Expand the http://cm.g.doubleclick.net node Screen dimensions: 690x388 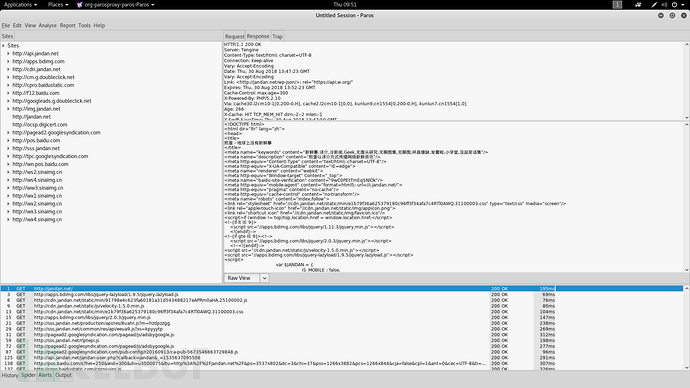point(8,77)
